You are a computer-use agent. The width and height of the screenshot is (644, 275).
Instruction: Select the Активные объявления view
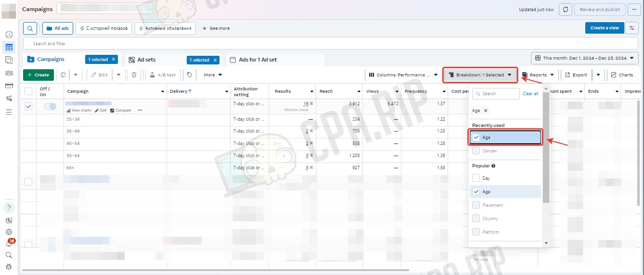[165, 28]
